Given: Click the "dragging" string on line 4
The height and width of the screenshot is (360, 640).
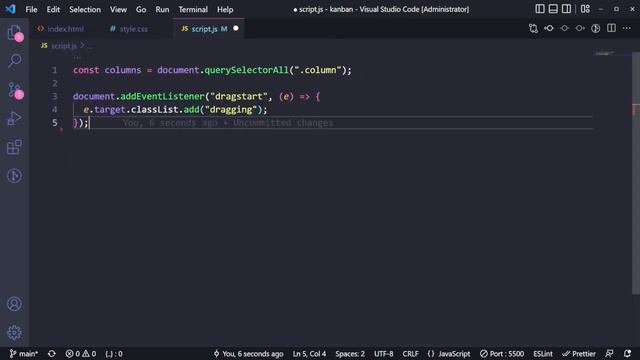Looking at the screenshot, I should (x=231, y=109).
